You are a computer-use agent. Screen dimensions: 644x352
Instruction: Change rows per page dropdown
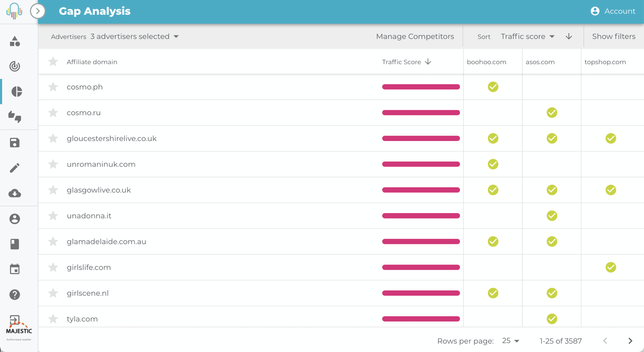tap(510, 341)
